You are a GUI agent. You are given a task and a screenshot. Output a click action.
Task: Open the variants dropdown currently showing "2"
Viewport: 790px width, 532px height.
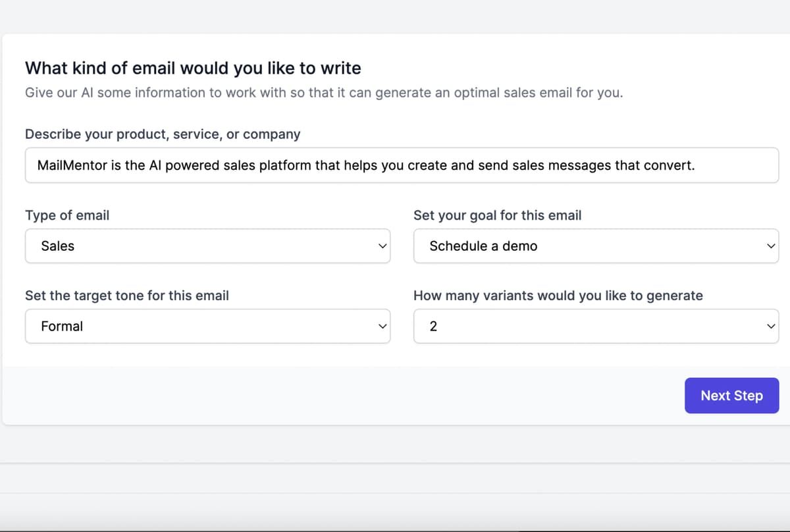(x=596, y=326)
